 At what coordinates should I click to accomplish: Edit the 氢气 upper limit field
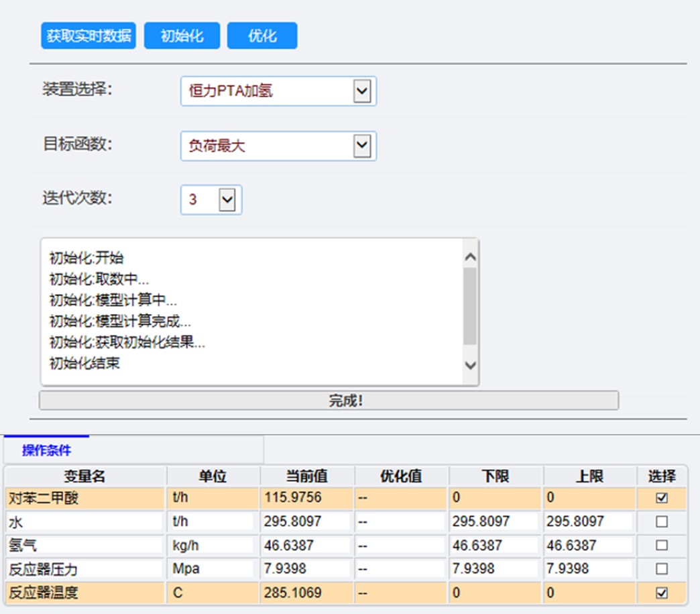(x=589, y=546)
